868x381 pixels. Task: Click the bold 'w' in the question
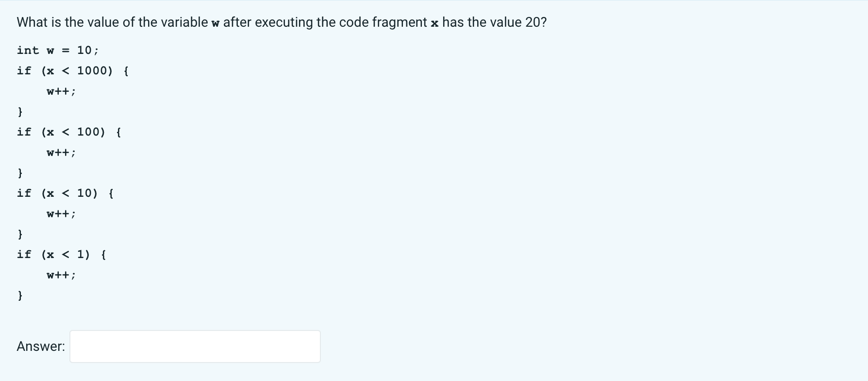(x=215, y=22)
